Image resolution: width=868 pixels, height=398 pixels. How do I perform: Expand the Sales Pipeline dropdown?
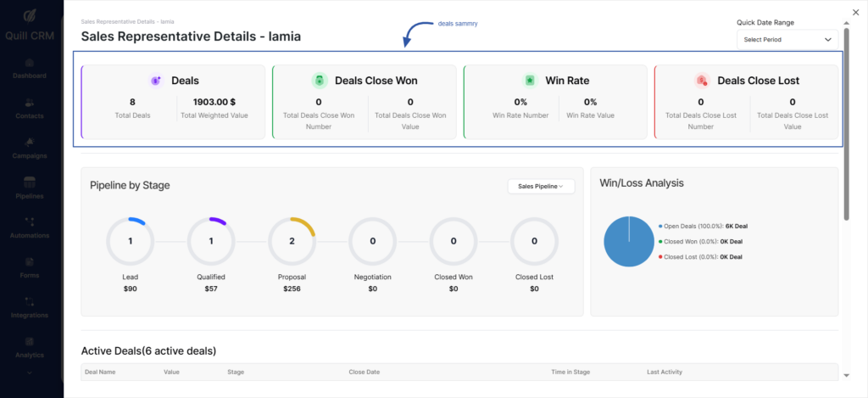click(x=541, y=186)
